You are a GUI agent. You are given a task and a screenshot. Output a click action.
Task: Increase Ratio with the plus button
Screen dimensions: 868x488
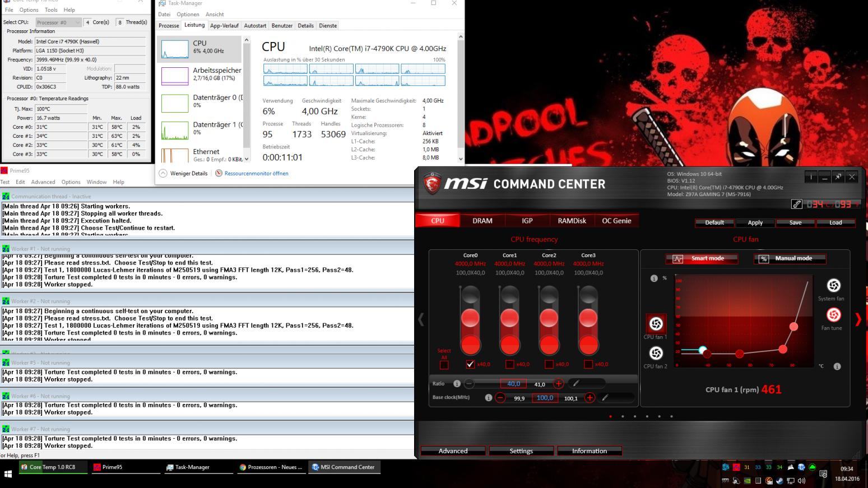point(558,384)
